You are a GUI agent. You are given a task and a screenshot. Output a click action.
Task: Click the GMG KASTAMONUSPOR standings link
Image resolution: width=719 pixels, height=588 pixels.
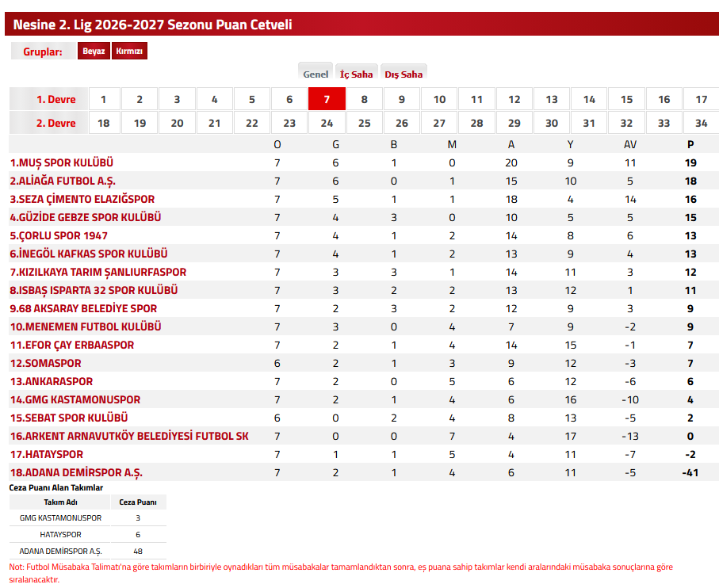pos(75,399)
